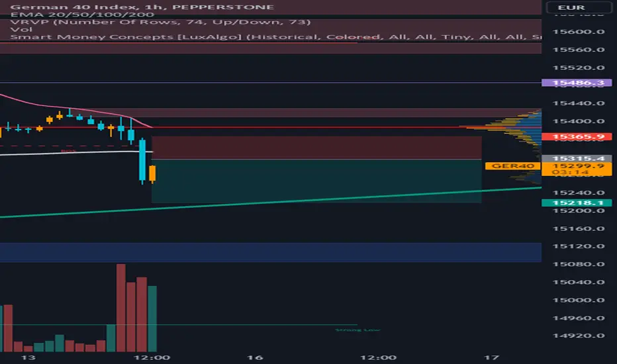Click the red 15365.9 price label
Viewport: 617px width, 364px height.
pyautogui.click(x=577, y=136)
